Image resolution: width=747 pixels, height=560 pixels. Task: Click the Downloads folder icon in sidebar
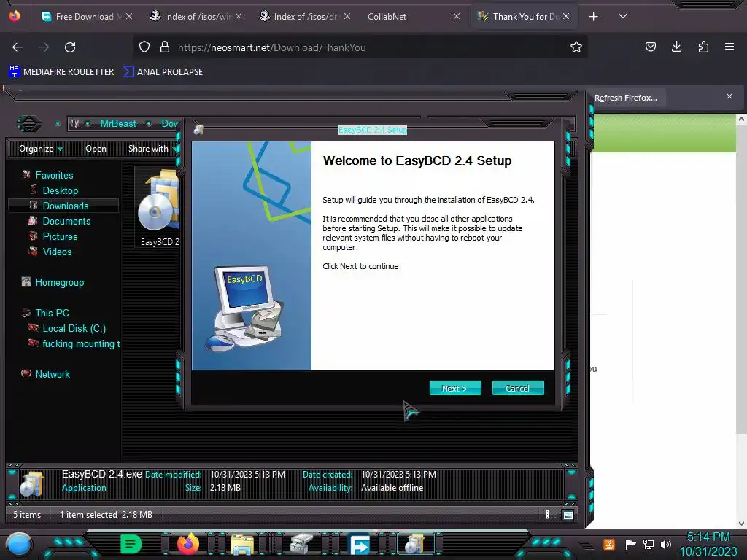point(34,205)
